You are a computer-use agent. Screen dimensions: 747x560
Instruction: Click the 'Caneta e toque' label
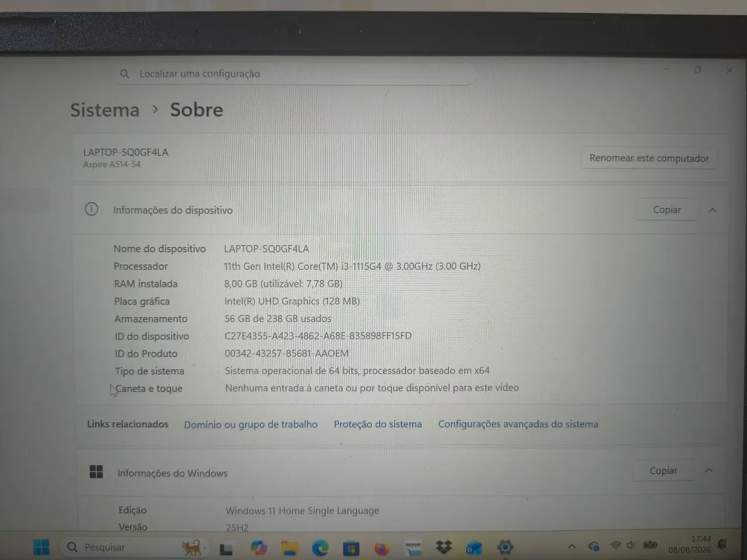(x=149, y=388)
